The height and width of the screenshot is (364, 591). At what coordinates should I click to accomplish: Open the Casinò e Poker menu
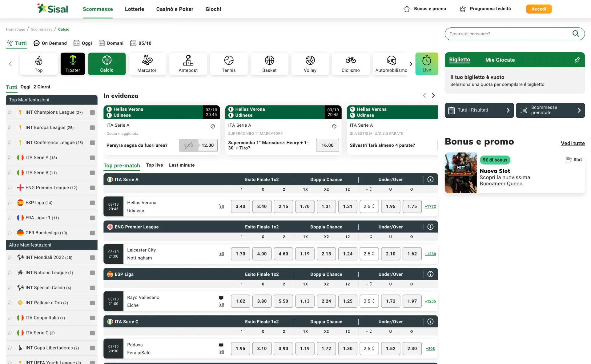[x=175, y=9]
